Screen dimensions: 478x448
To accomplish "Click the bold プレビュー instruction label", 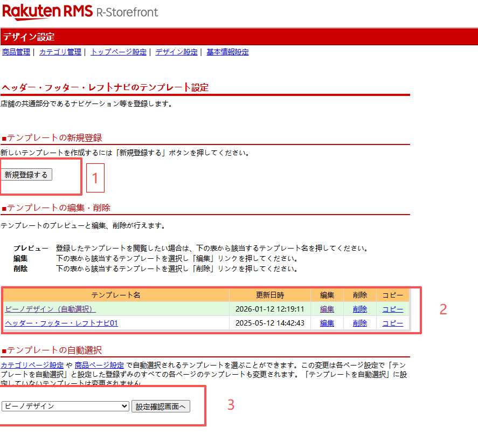I will 31,248.
